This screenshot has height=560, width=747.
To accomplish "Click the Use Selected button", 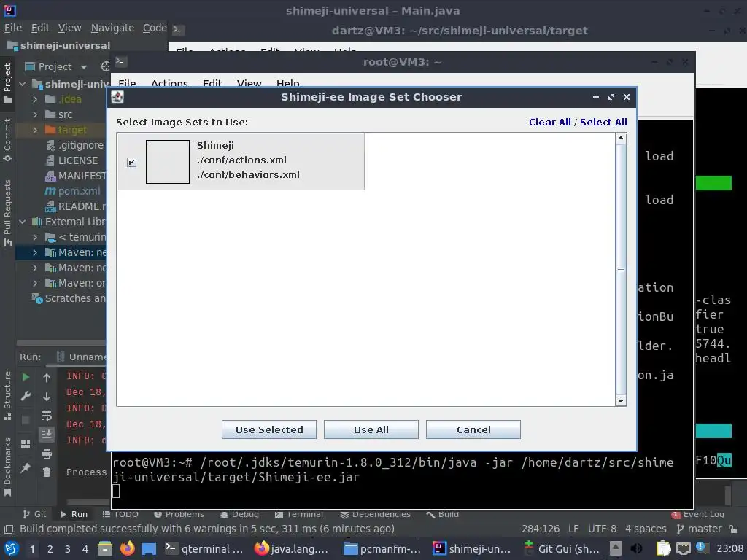I will [269, 429].
